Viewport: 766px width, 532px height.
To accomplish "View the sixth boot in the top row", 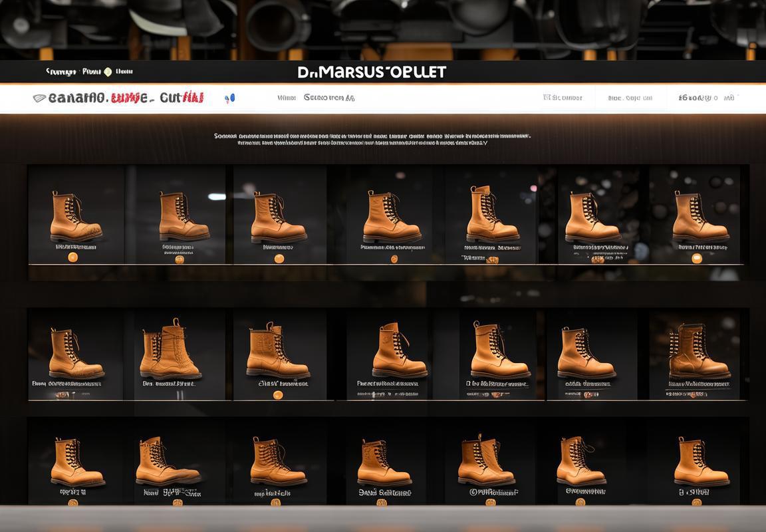I will pyautogui.click(x=592, y=217).
